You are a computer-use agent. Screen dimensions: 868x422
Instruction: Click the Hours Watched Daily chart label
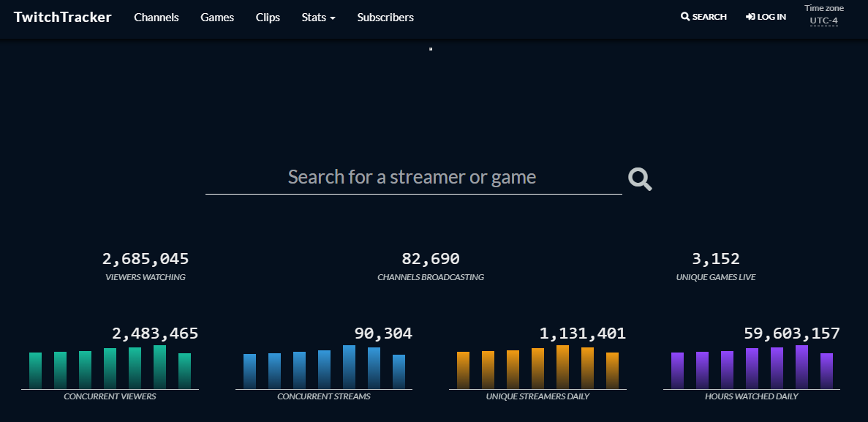pyautogui.click(x=752, y=396)
